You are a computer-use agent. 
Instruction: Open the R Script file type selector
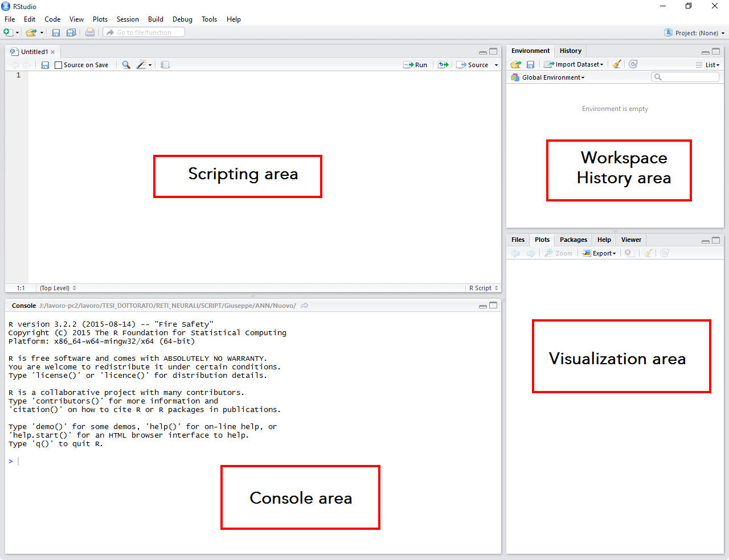pos(484,288)
